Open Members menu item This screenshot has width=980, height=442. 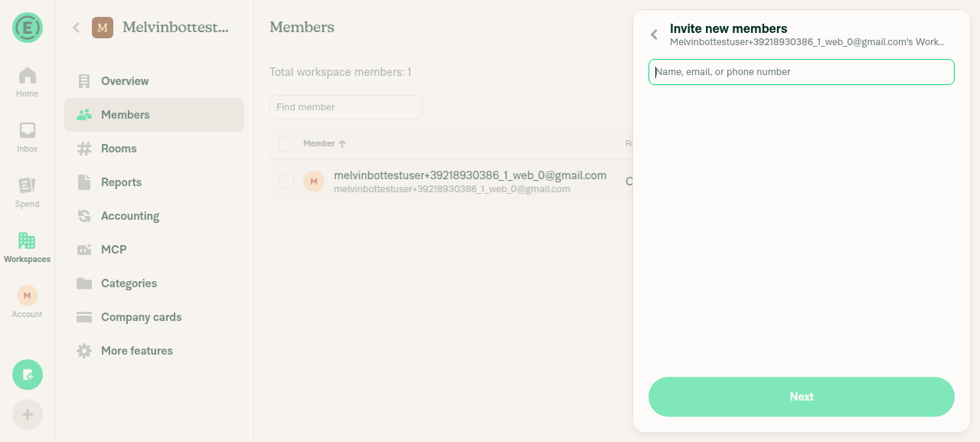point(154,115)
